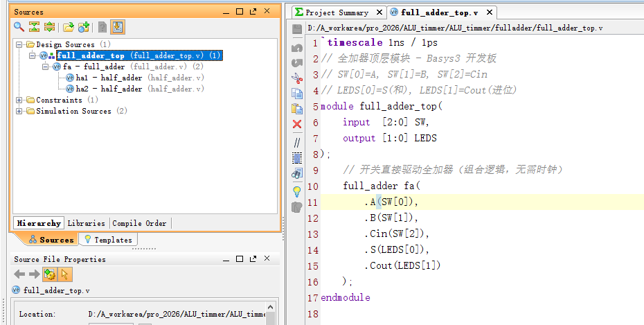The height and width of the screenshot is (325, 644).
Task: Click the Toggle Line Comments slash icon
Action: tap(297, 143)
